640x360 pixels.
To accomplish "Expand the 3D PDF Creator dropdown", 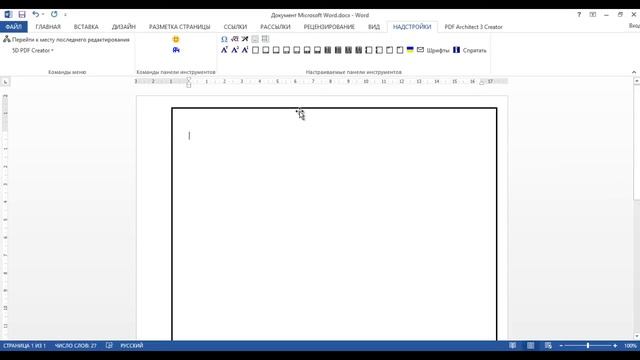I will 33,51.
